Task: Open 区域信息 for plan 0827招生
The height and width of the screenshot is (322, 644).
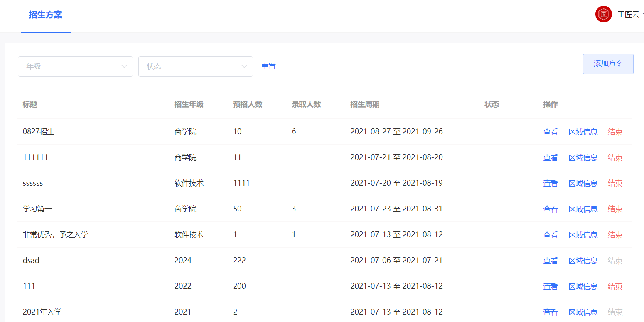Action: [x=583, y=131]
